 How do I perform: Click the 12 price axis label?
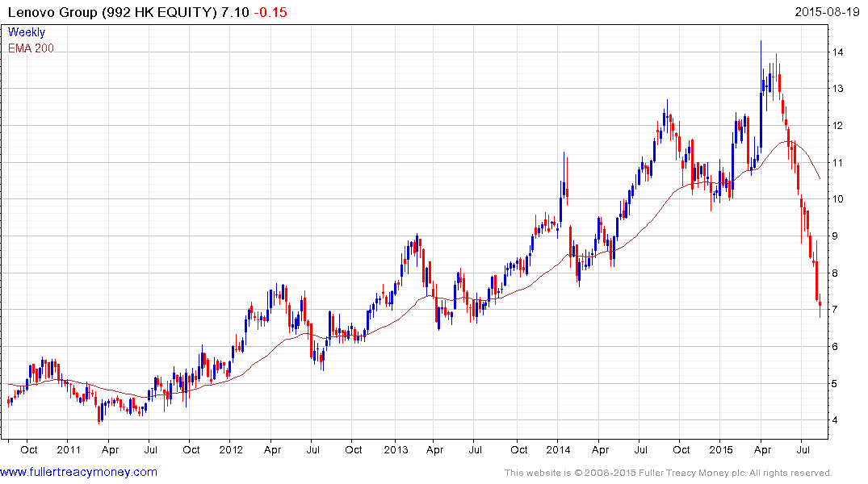[x=837, y=126]
